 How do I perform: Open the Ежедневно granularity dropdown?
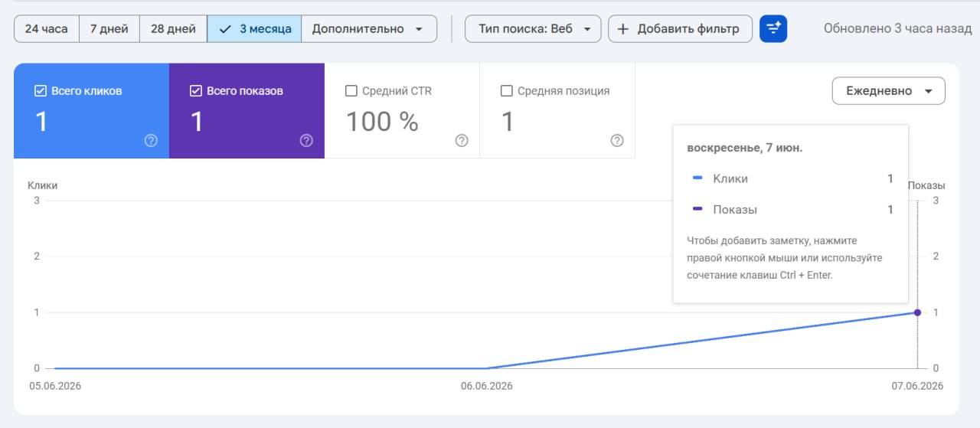[889, 91]
